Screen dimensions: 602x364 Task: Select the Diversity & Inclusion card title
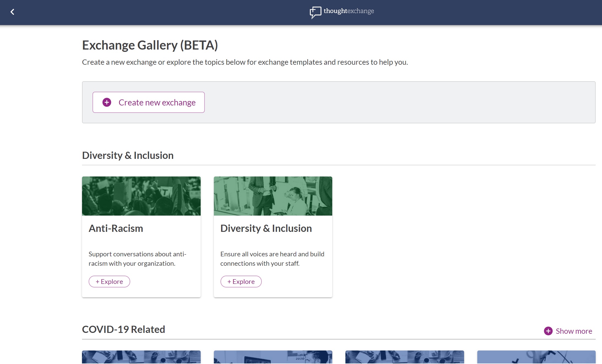pyautogui.click(x=266, y=228)
